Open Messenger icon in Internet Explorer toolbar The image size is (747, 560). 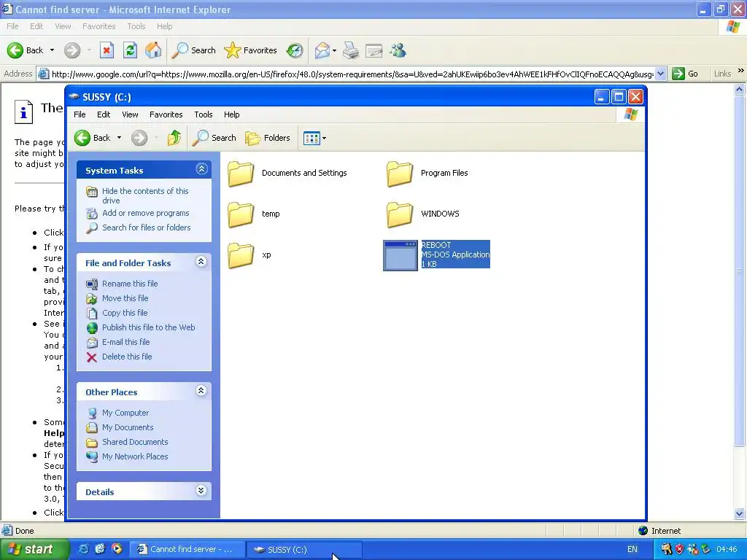pyautogui.click(x=398, y=50)
